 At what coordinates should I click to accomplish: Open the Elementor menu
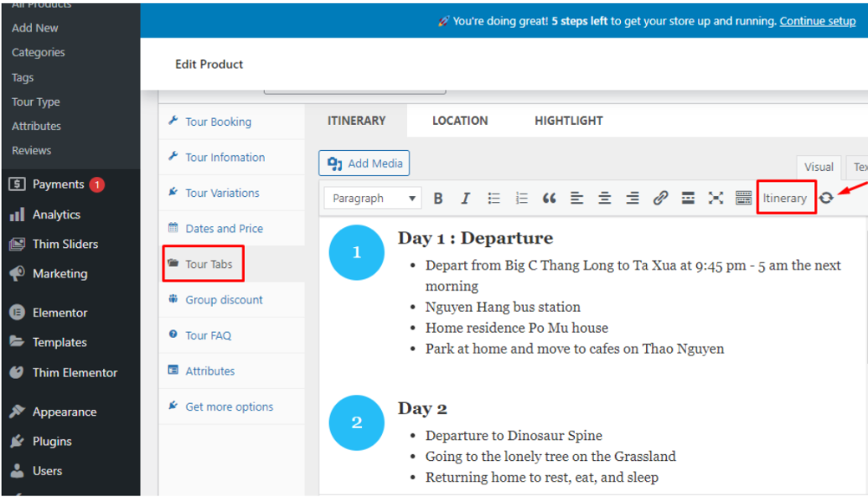pos(59,313)
